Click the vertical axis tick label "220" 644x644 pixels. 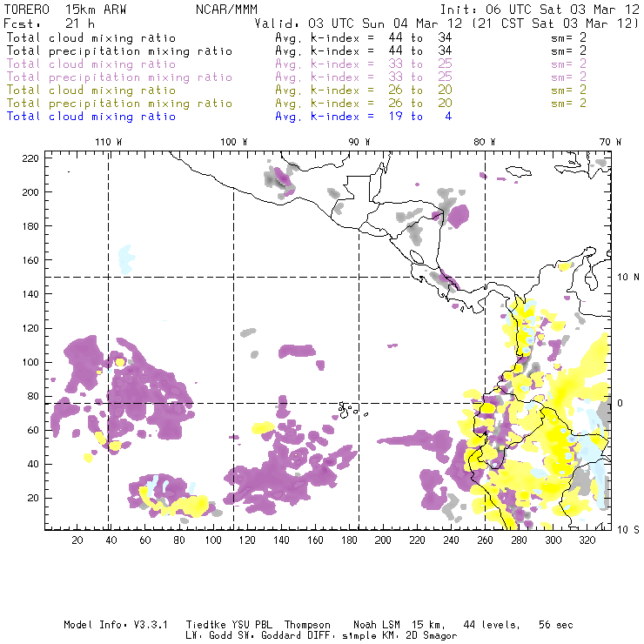pyautogui.click(x=30, y=158)
